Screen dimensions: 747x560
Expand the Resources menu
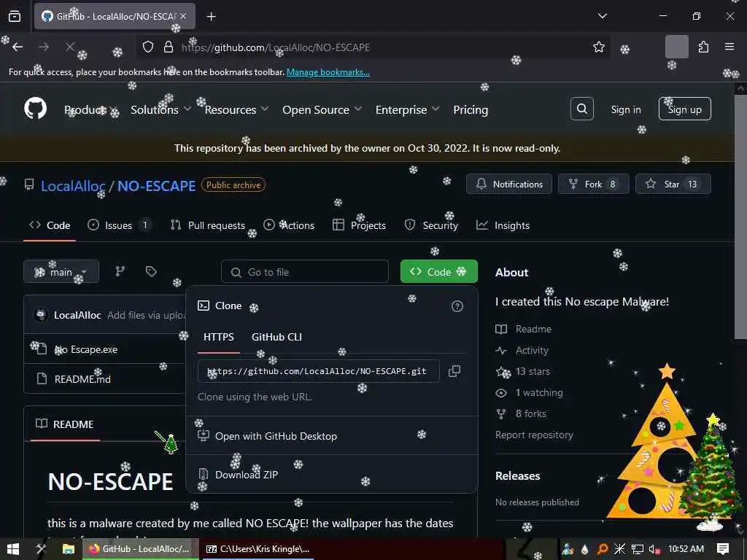tap(236, 109)
